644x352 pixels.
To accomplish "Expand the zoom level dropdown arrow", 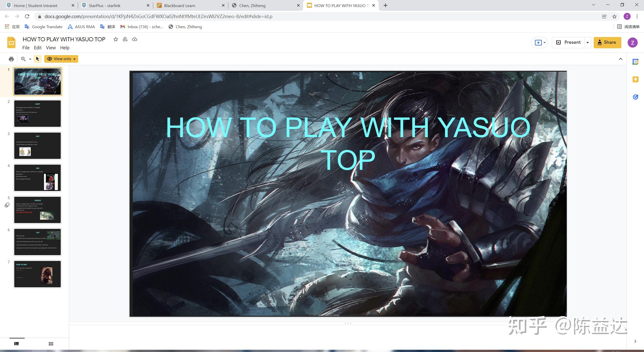I will point(30,59).
